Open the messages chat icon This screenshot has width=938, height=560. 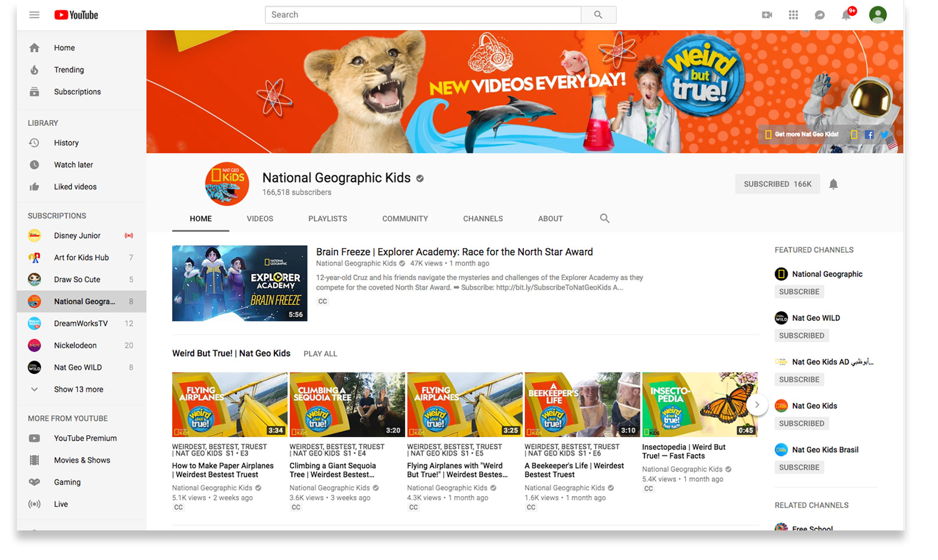[x=820, y=15]
